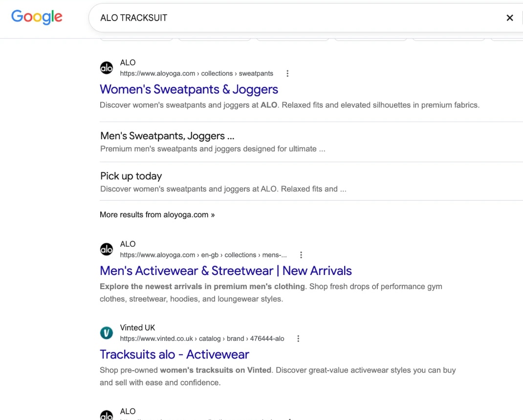Click the Vinted UK site name

pyautogui.click(x=137, y=328)
